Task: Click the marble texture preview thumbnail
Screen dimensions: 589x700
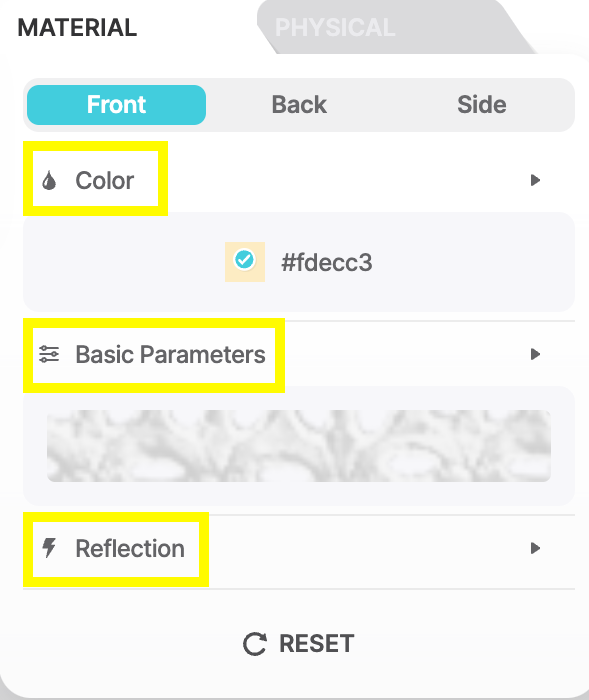Action: point(299,446)
